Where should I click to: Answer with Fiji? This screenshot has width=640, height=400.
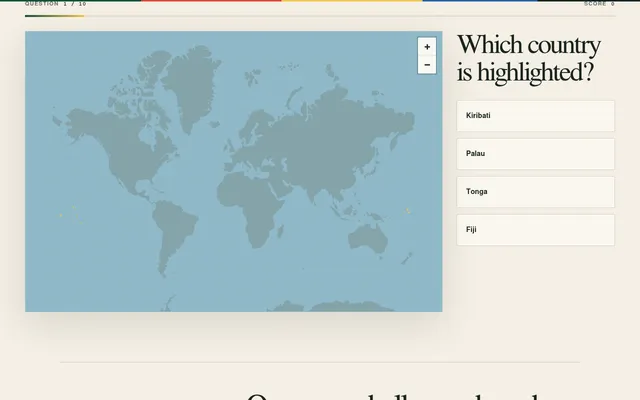(x=536, y=230)
